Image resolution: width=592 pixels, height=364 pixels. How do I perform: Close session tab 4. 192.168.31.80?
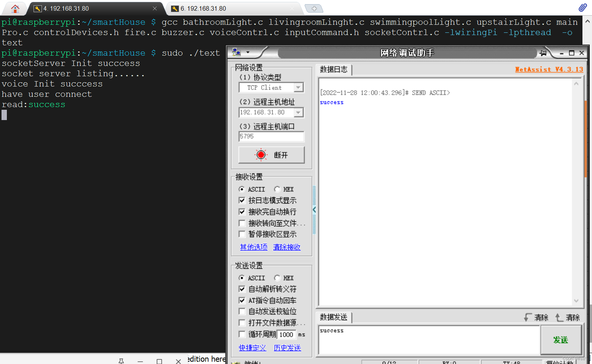coord(155,8)
